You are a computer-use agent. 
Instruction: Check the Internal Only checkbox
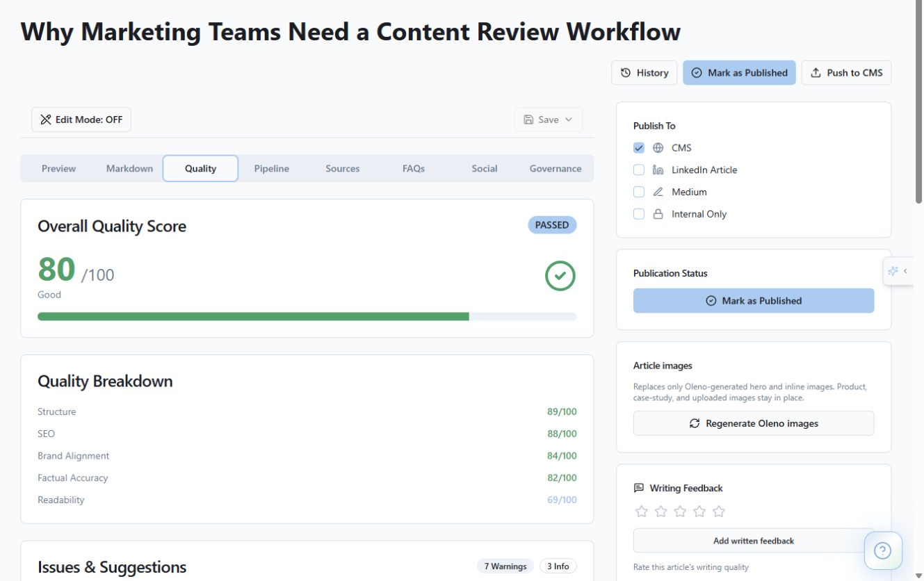point(639,215)
